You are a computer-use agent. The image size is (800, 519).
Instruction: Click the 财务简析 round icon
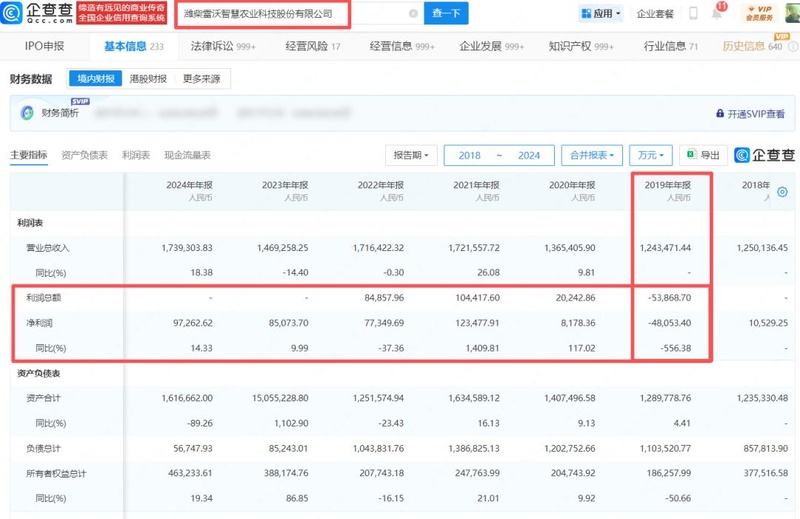tap(27, 113)
